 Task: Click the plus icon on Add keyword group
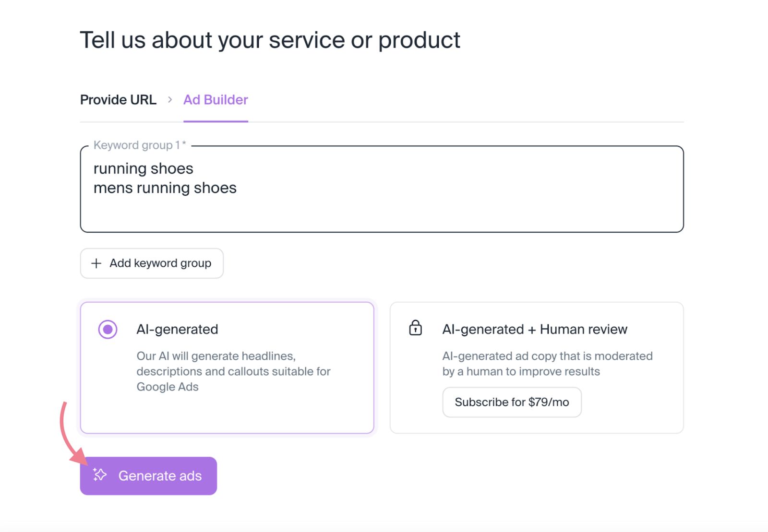(x=96, y=263)
